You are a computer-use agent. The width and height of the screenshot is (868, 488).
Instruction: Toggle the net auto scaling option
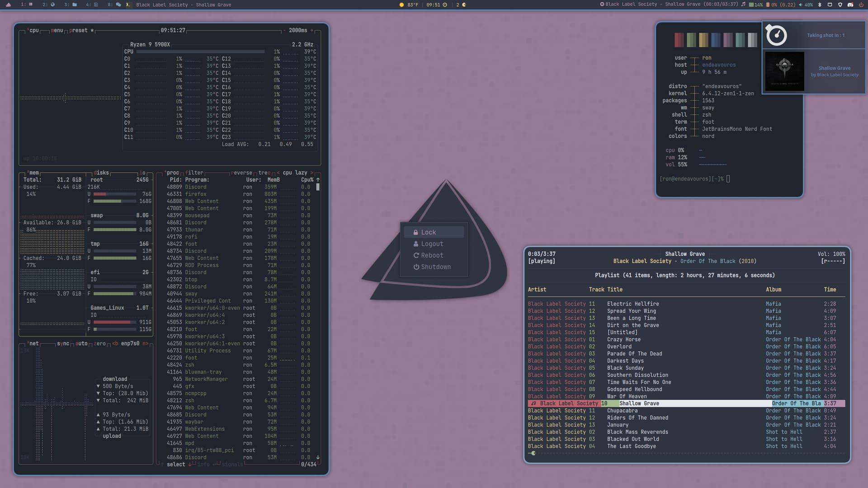tap(81, 343)
